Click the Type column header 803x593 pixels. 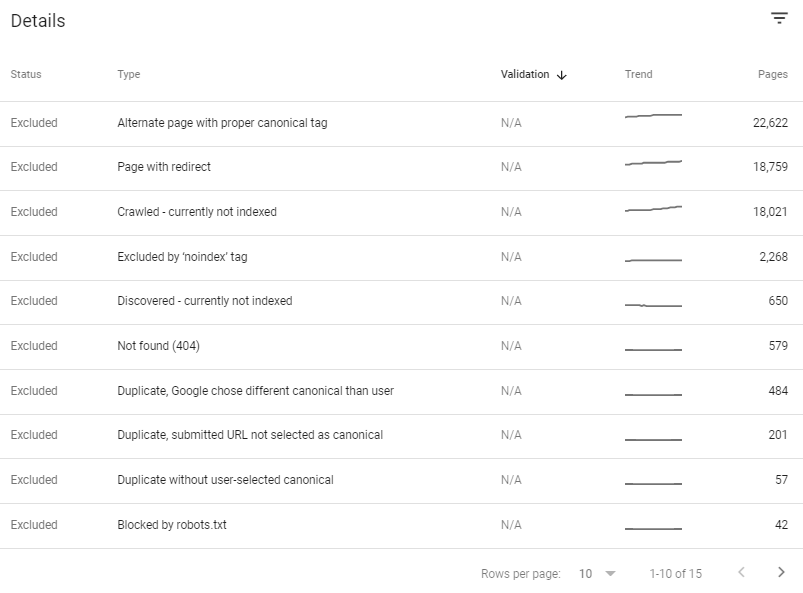[x=129, y=74]
